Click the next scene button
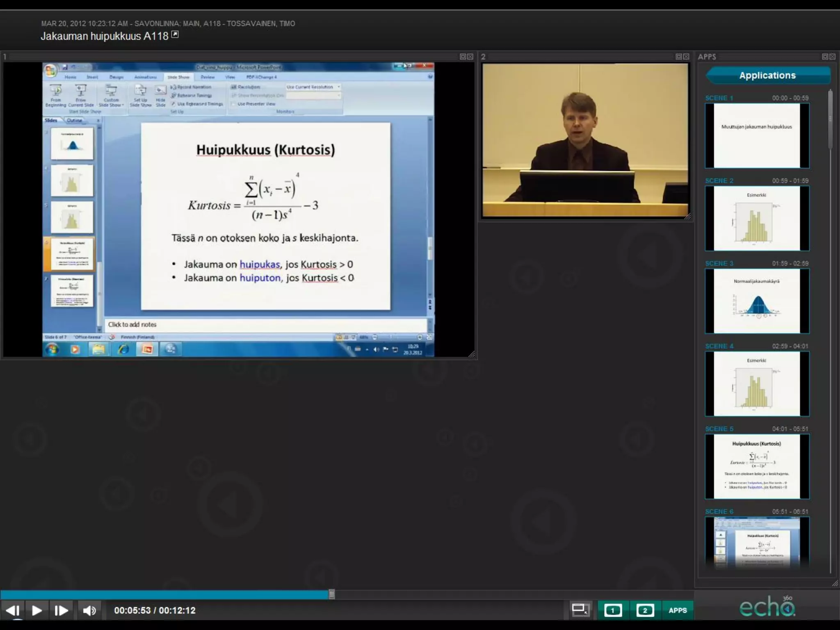 [x=61, y=610]
